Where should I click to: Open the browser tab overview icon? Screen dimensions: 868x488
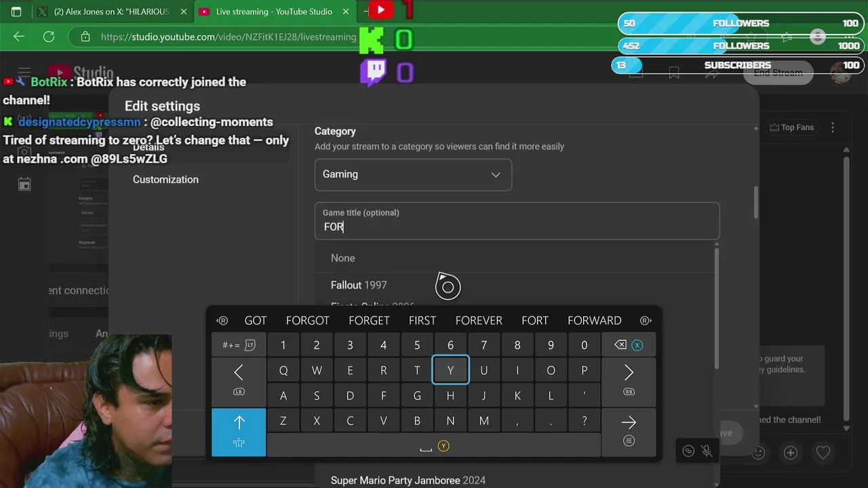pos(16,12)
